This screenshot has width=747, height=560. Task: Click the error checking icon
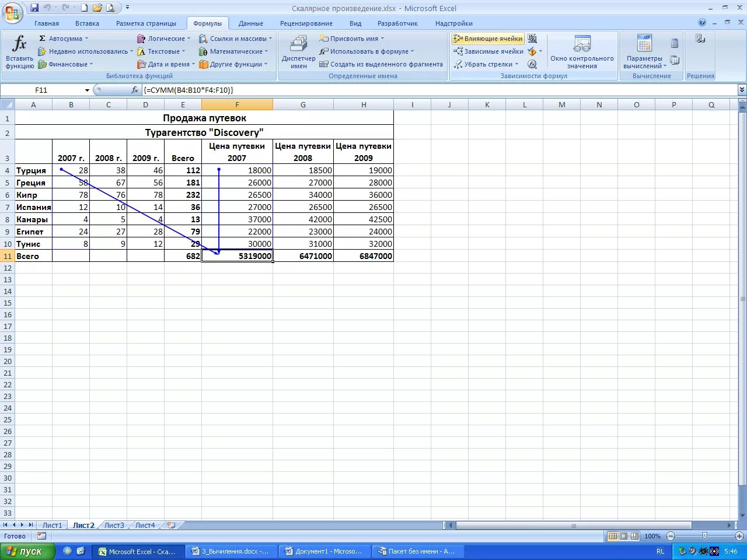[532, 51]
